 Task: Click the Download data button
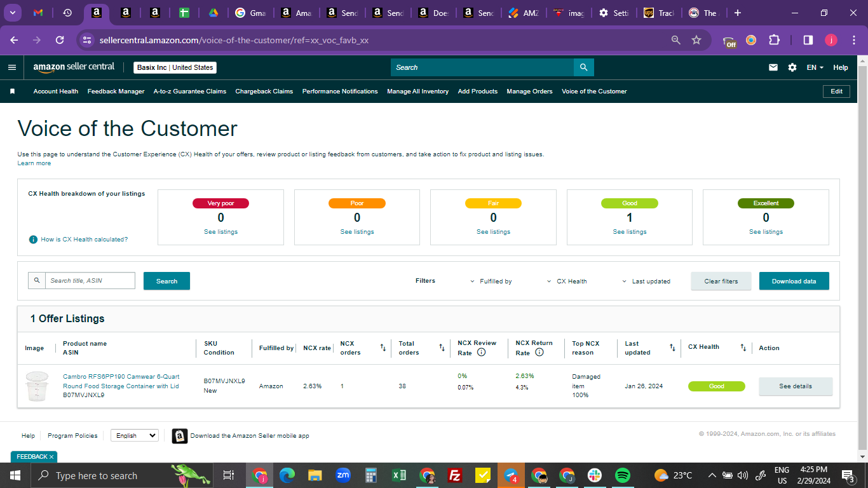794,281
